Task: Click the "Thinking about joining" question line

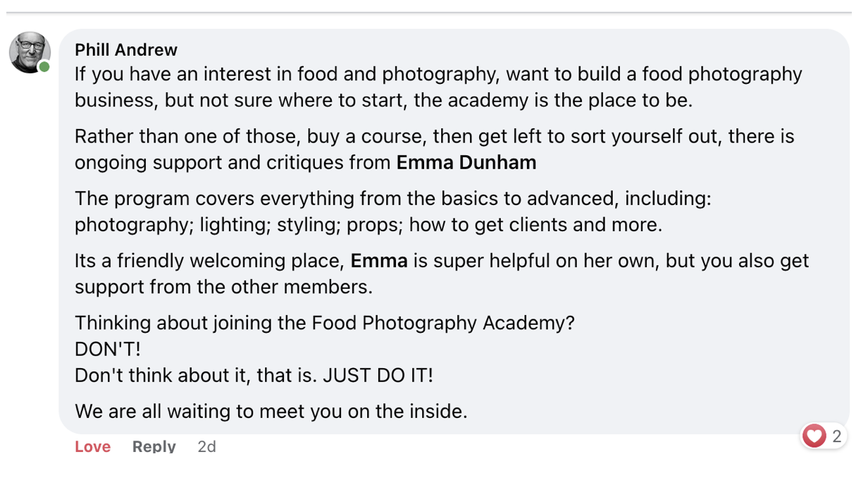Action: tap(324, 323)
